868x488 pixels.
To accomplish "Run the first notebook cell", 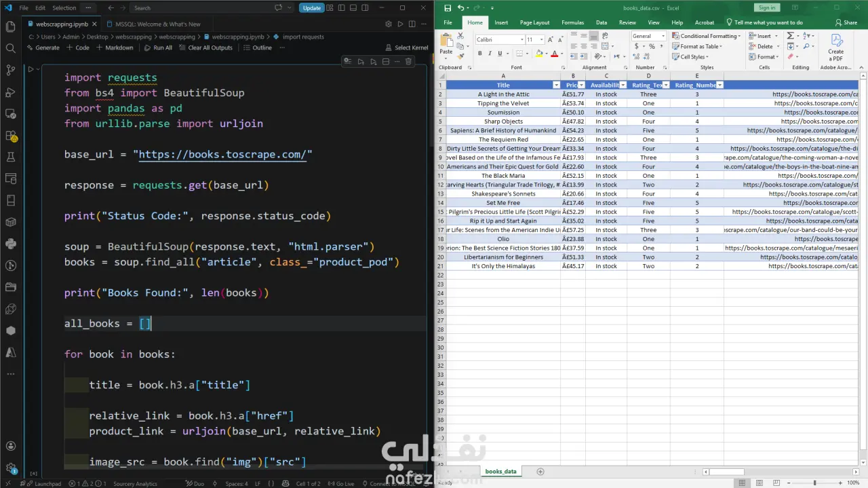I will 31,69.
